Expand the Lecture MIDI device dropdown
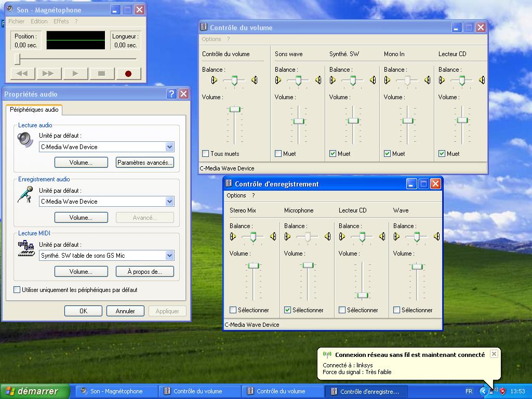The height and width of the screenshot is (399, 532). 169,256
